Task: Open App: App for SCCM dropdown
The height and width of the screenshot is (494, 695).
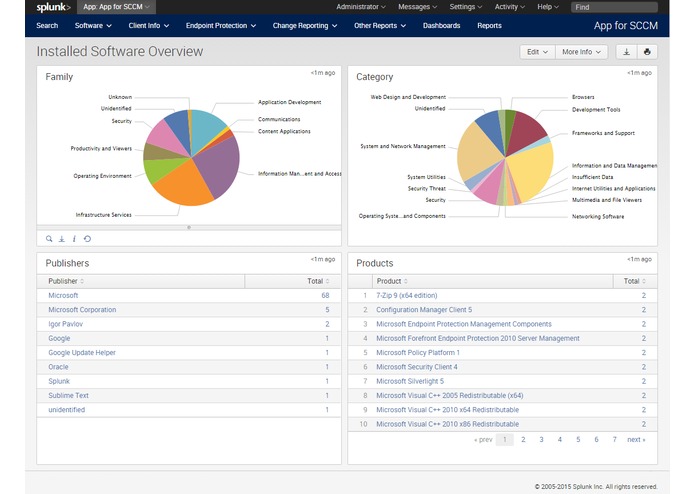Action: pos(116,7)
